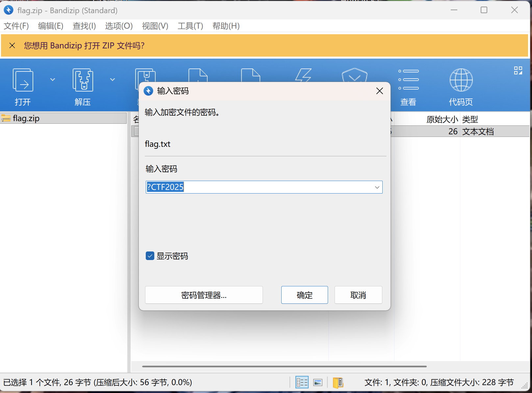The width and height of the screenshot is (532, 393).
Task: Click the 密码管理器... button
Action: (x=204, y=295)
